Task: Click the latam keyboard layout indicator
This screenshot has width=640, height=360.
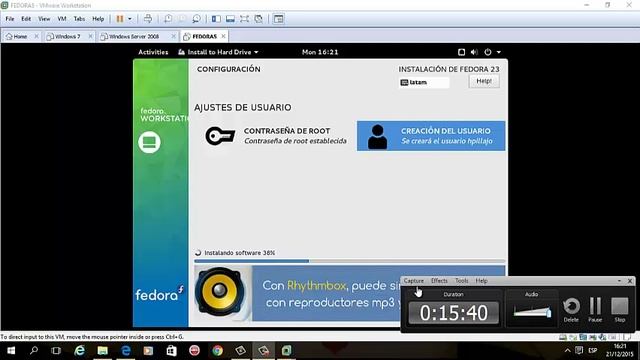Action: [x=424, y=82]
